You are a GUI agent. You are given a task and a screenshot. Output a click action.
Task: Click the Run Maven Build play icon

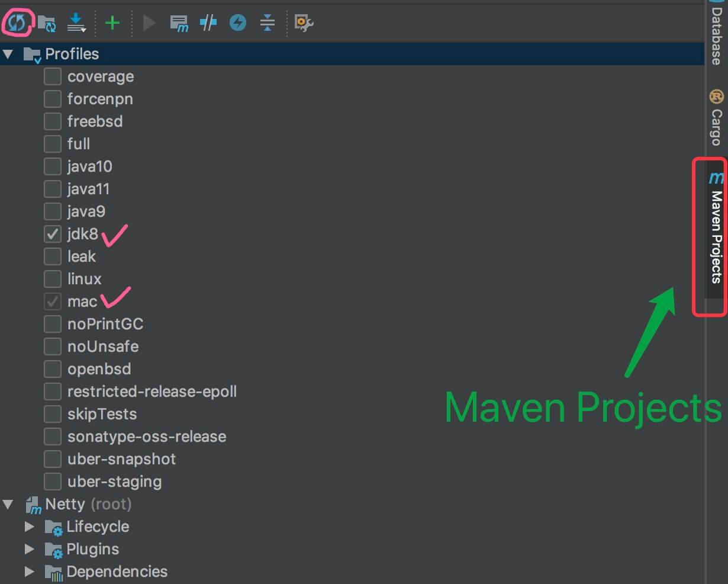click(149, 23)
